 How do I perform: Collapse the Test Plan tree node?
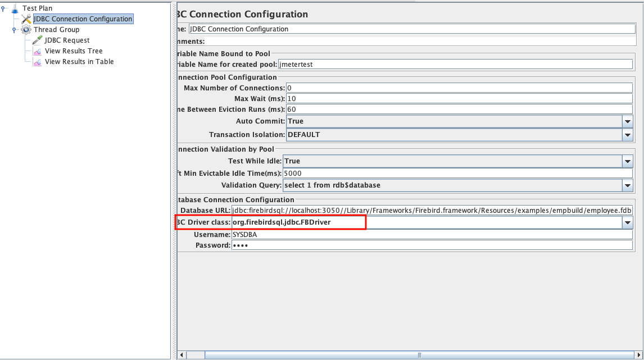pyautogui.click(x=4, y=8)
